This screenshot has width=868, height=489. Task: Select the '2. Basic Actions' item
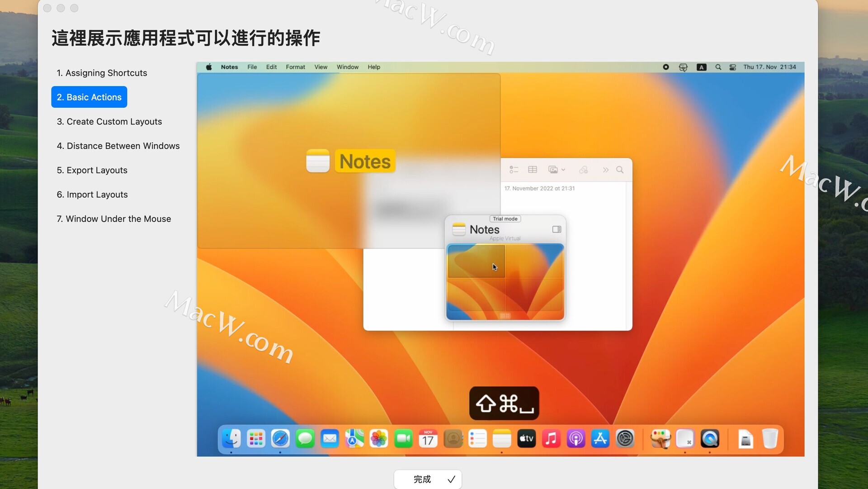(89, 97)
